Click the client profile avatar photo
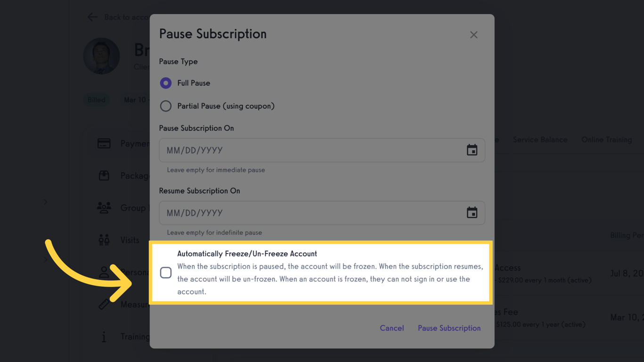Screen dimensions: 644x362 click(102, 56)
